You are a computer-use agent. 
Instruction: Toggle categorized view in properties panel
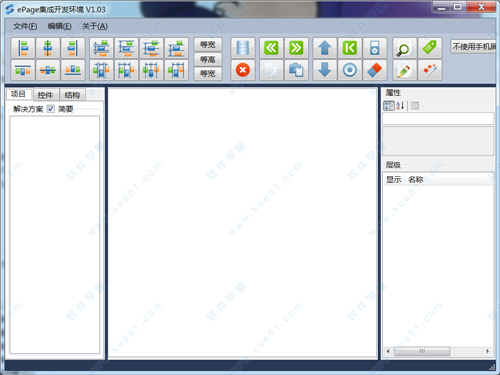389,106
